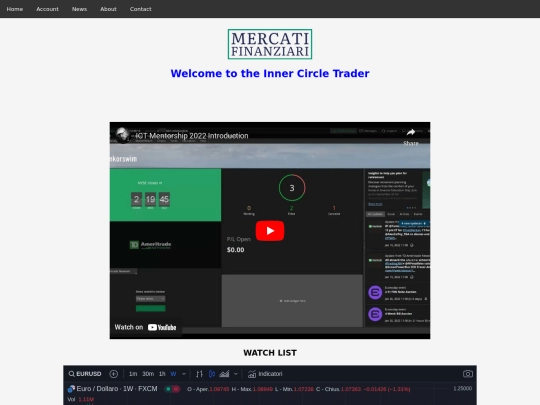Click the Euro / Dollaro symbol flag icon
The width and height of the screenshot is (540, 405).
(71, 389)
